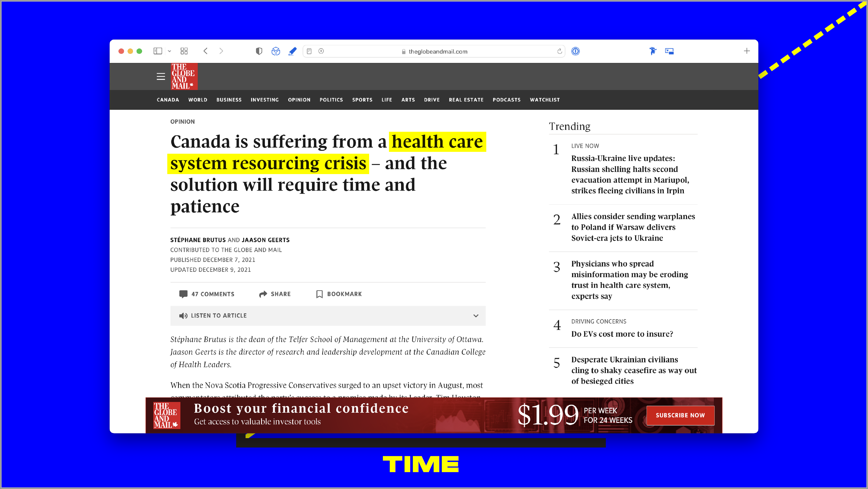Open the 1Password extension

[576, 51]
